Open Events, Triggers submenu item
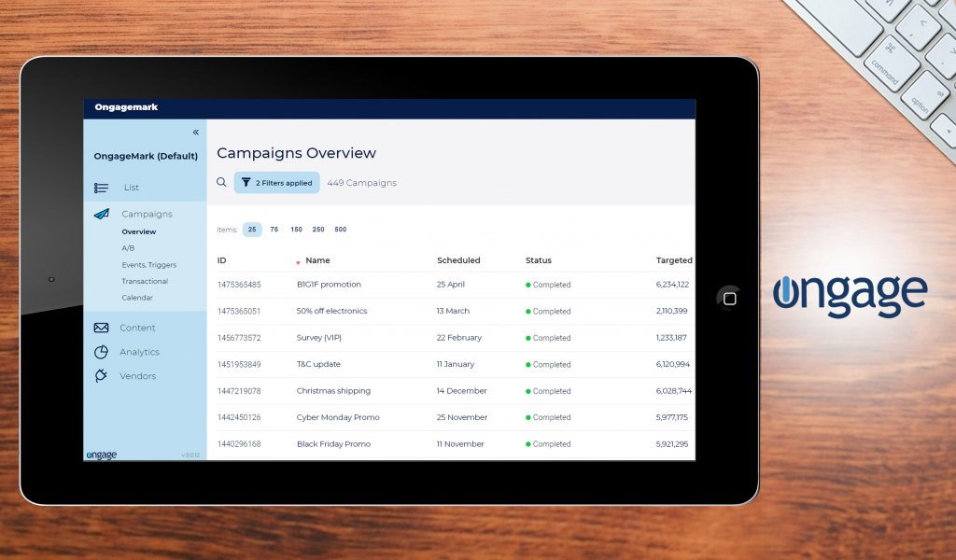The height and width of the screenshot is (560, 956). click(148, 265)
